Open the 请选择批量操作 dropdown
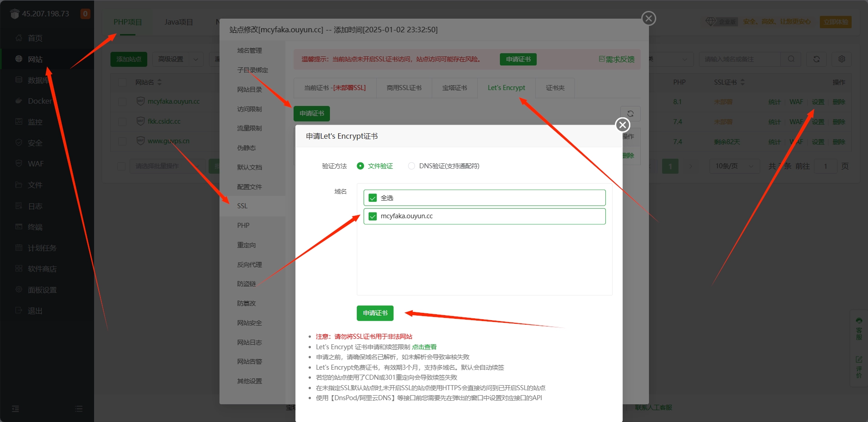 (167, 166)
